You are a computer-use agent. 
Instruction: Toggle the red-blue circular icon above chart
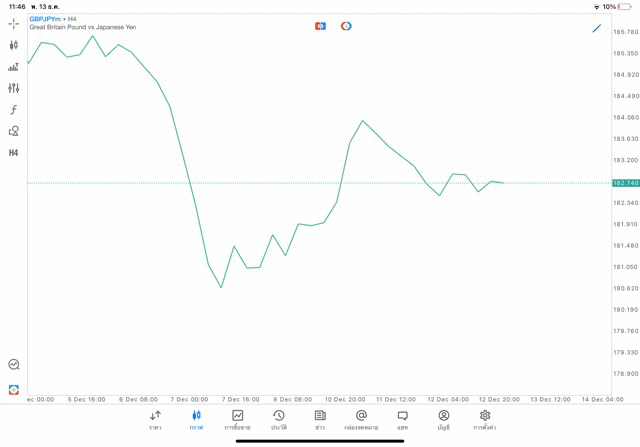point(346,26)
